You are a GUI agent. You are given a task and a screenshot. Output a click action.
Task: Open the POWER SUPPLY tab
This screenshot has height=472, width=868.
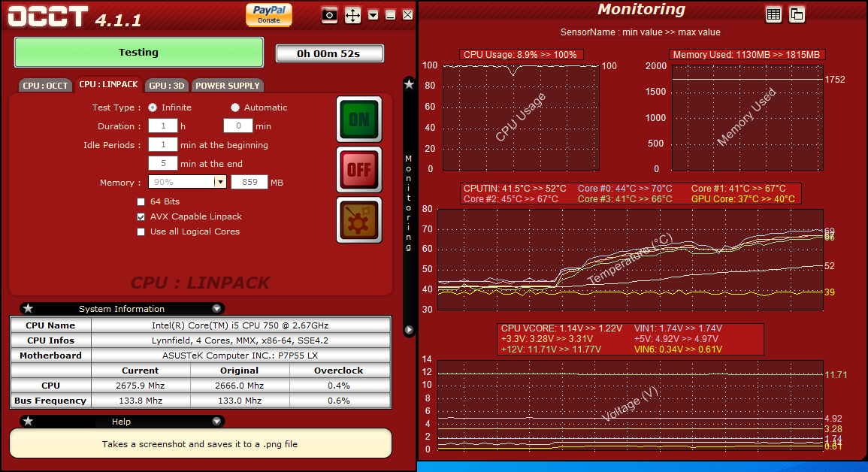click(x=228, y=86)
